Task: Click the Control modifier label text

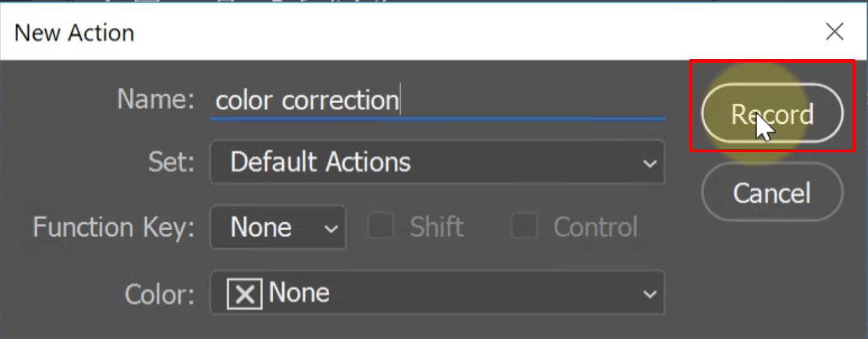Action: pos(595,227)
